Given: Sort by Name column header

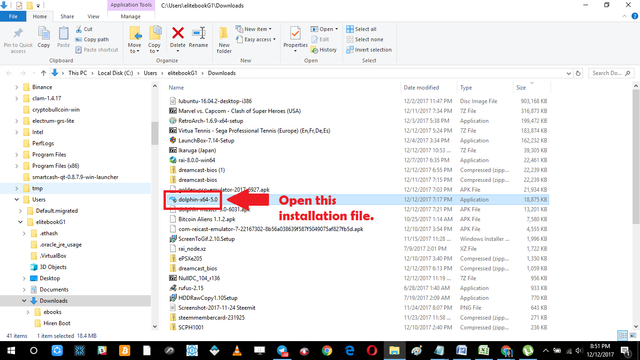Looking at the screenshot, I should (176, 87).
